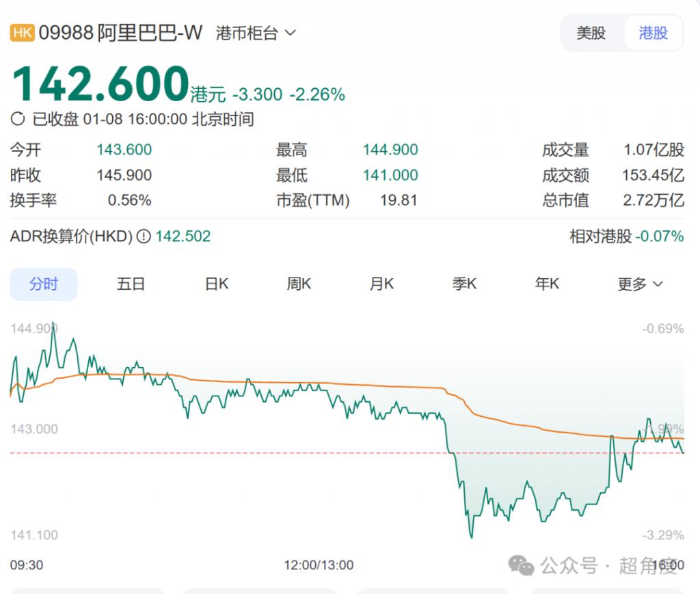
Task: Click the 最低 value 141.000
Action: click(x=390, y=175)
